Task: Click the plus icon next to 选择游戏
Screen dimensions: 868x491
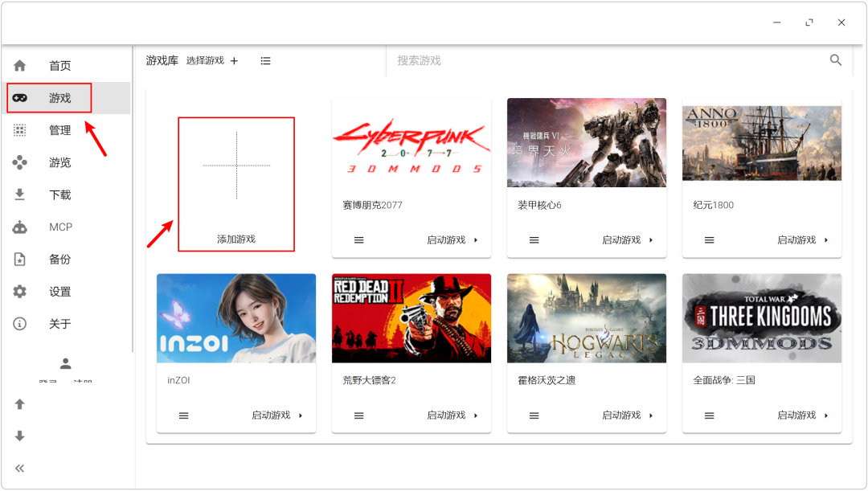Action: pyautogui.click(x=234, y=61)
